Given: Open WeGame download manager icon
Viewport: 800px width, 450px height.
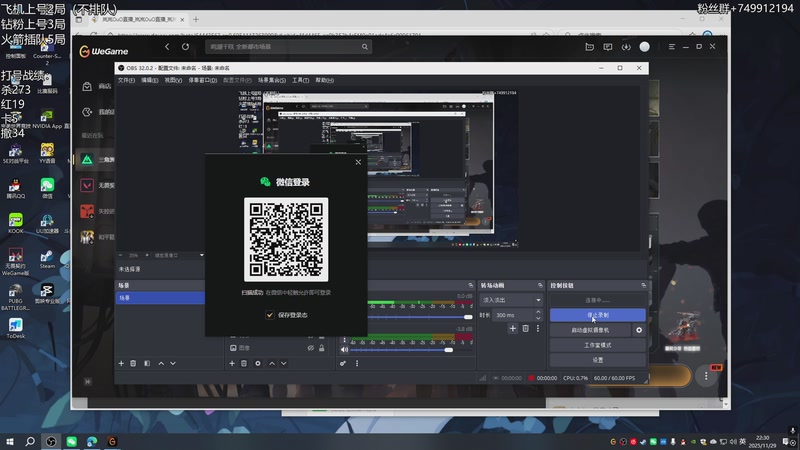Looking at the screenshot, I should coord(626,47).
